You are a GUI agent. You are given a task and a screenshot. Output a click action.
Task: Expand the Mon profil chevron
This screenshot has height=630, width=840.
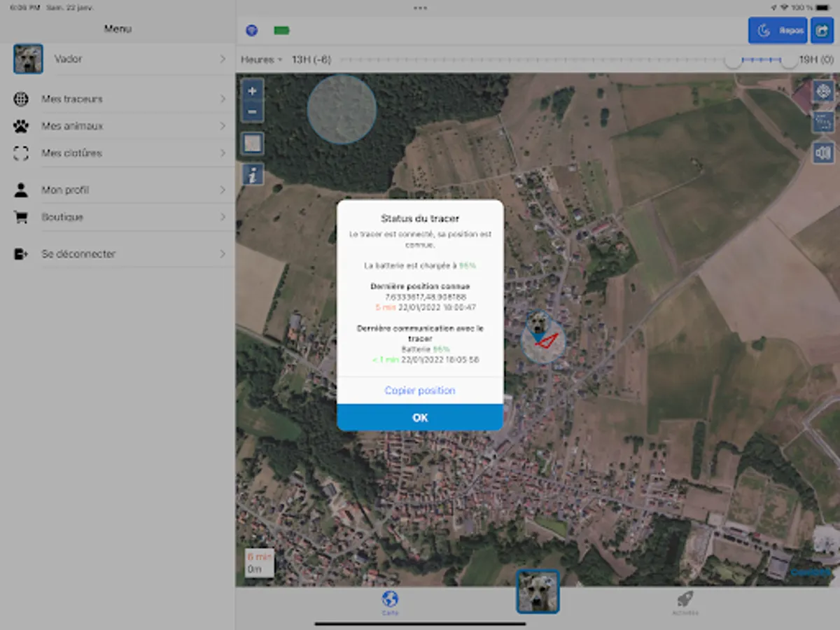(x=223, y=190)
